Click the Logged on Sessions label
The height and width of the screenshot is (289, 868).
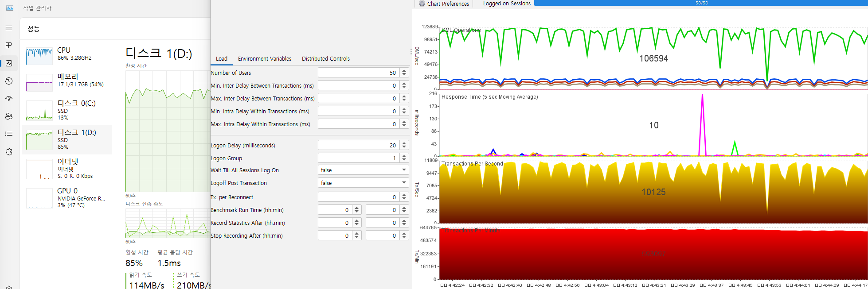(x=506, y=4)
